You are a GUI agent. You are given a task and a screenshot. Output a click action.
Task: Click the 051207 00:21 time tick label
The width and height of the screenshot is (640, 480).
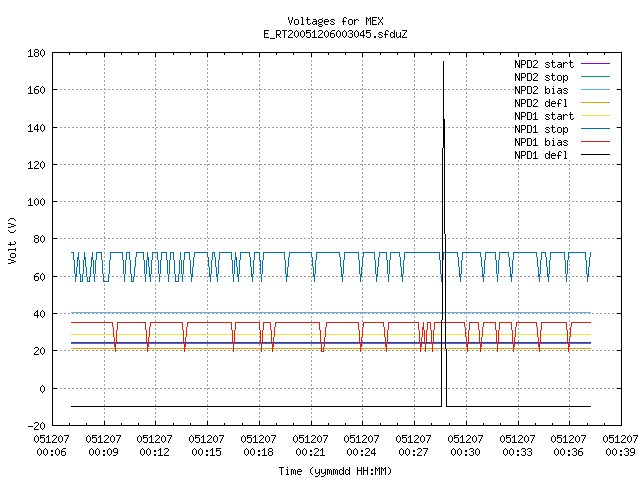(310, 446)
